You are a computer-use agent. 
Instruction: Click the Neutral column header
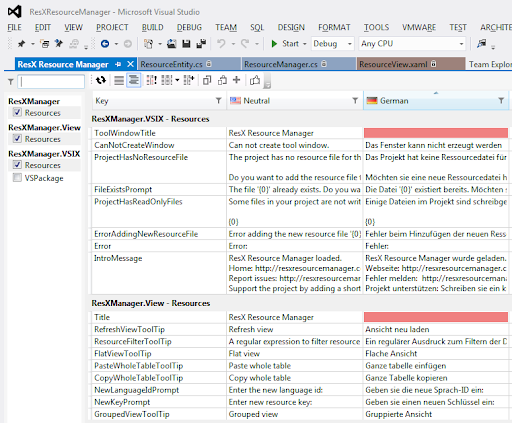(x=295, y=101)
